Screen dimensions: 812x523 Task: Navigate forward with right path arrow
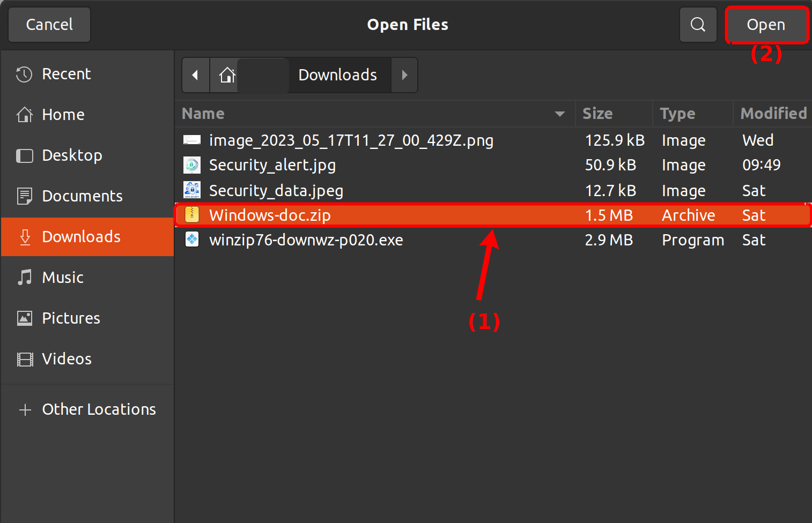point(404,75)
